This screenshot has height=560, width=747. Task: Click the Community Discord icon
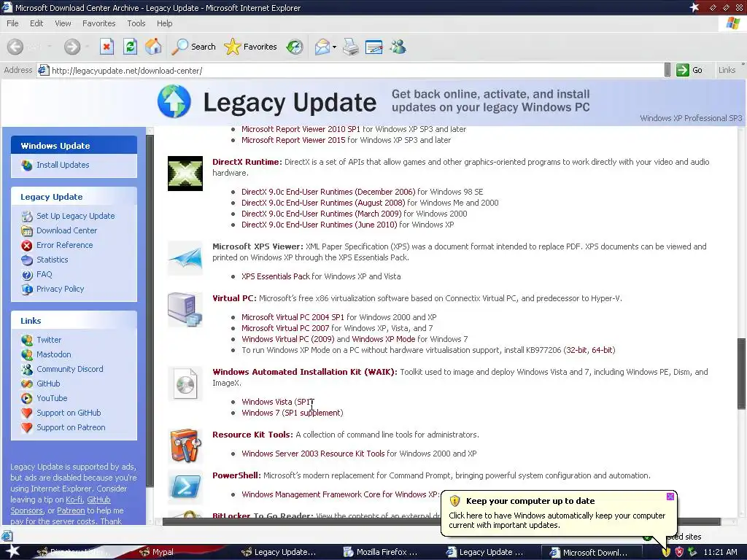click(27, 369)
